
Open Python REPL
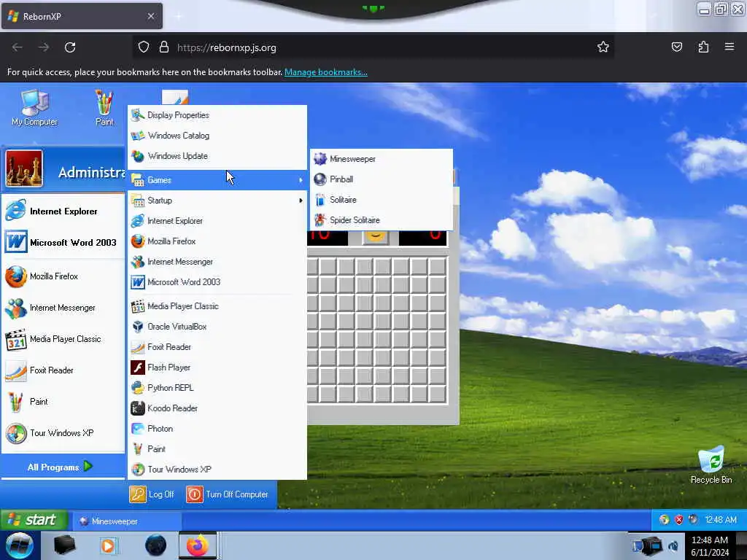point(217,388)
